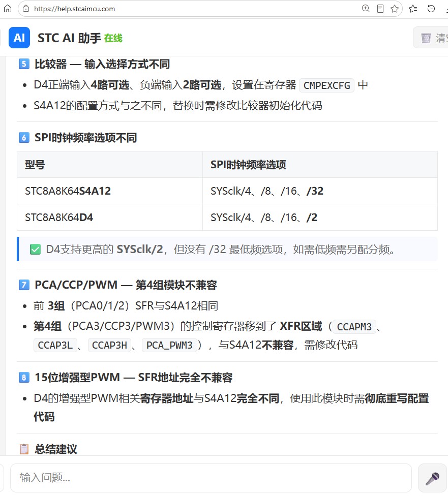Click the blue AI assistant logo
This screenshot has width=448, height=496.
(x=19, y=38)
